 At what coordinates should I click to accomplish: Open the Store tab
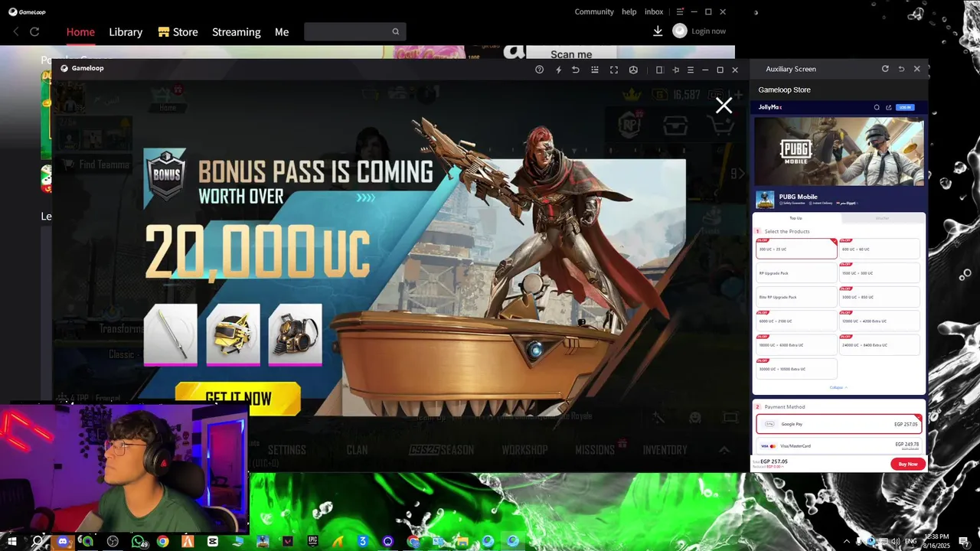[x=178, y=32]
